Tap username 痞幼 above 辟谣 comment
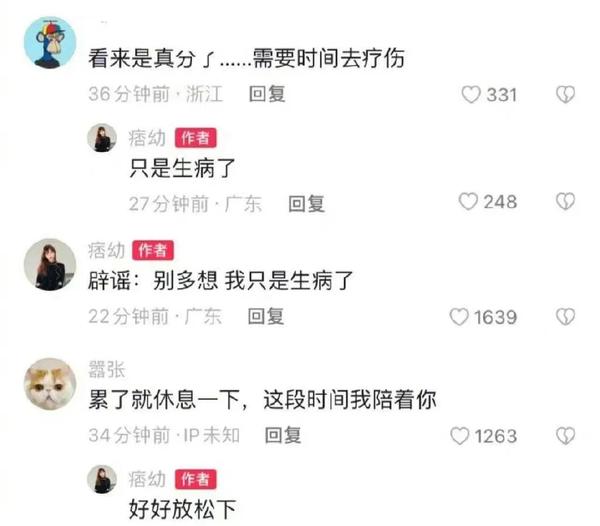The height and width of the screenshot is (526, 600). [107, 251]
